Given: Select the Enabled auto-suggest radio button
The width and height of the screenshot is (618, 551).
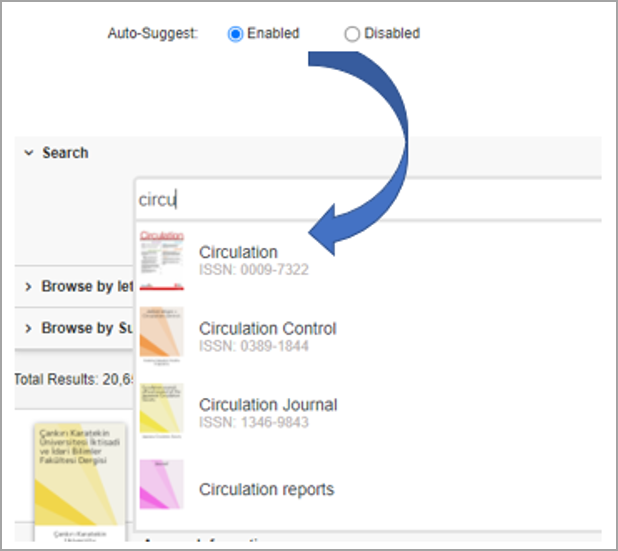Looking at the screenshot, I should click(235, 34).
